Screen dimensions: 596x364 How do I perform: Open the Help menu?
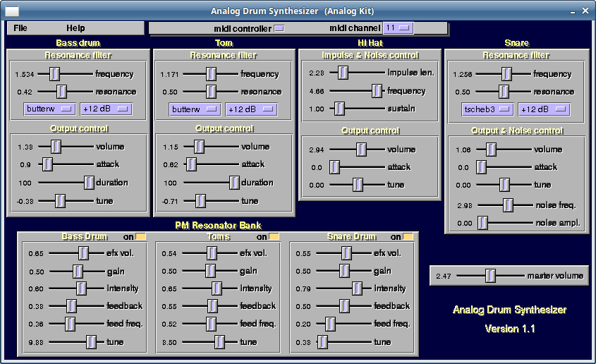tap(75, 28)
